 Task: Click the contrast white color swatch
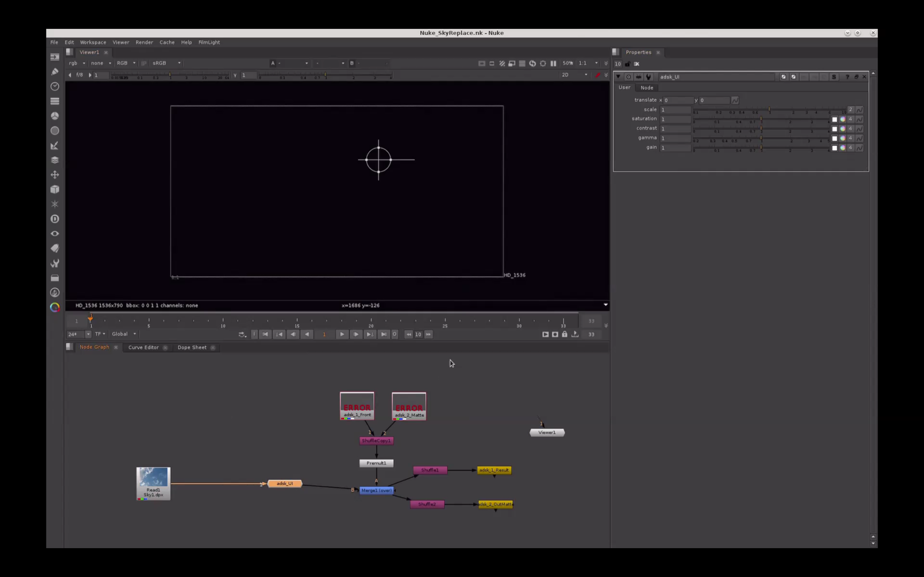click(x=835, y=129)
